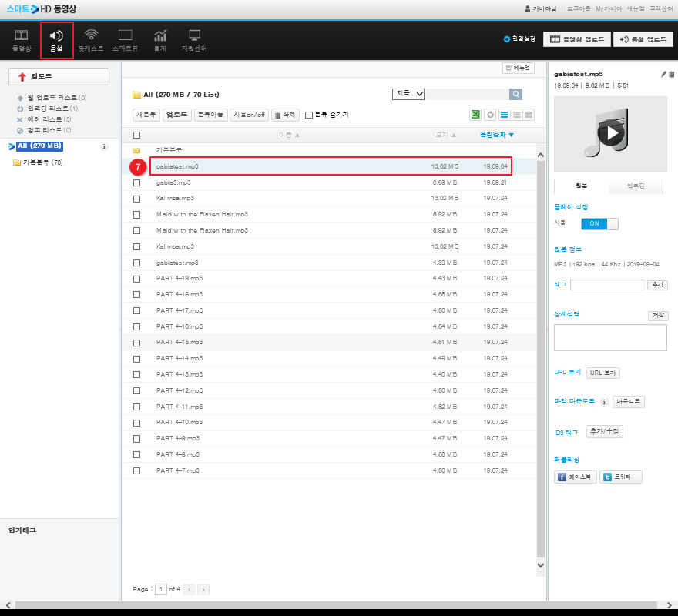Open the 제목 search type dropdown
This screenshot has width=678, height=616.
pos(408,94)
